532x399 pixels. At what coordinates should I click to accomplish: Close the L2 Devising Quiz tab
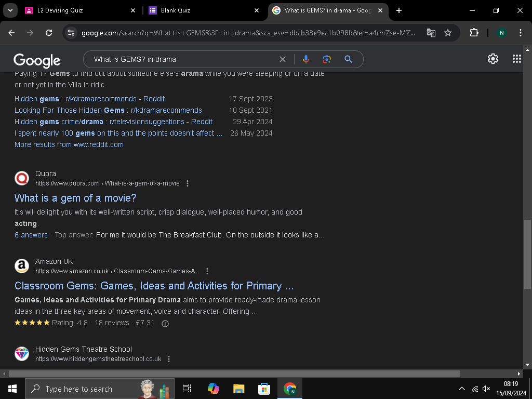point(133,10)
